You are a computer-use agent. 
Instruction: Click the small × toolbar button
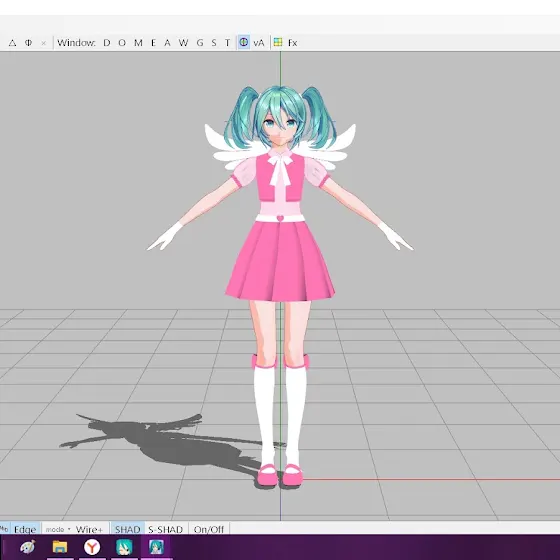(x=44, y=43)
